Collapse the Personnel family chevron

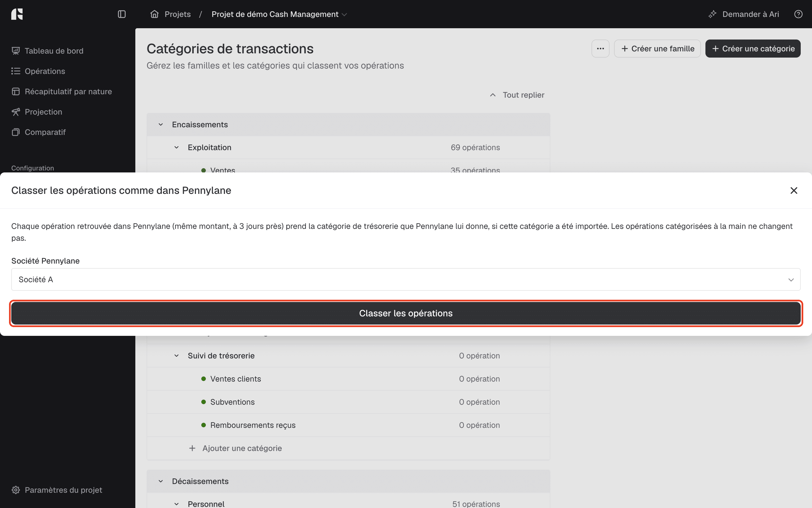click(176, 504)
